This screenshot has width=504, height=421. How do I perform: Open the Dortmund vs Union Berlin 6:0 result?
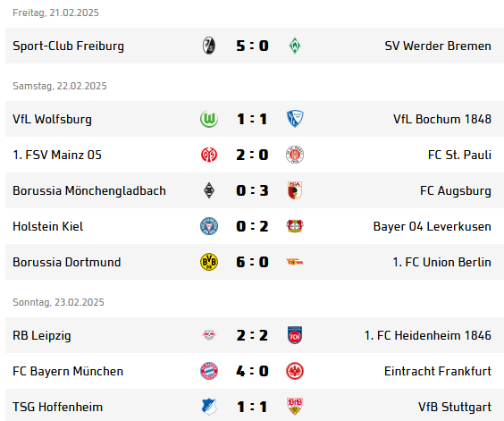252,262
